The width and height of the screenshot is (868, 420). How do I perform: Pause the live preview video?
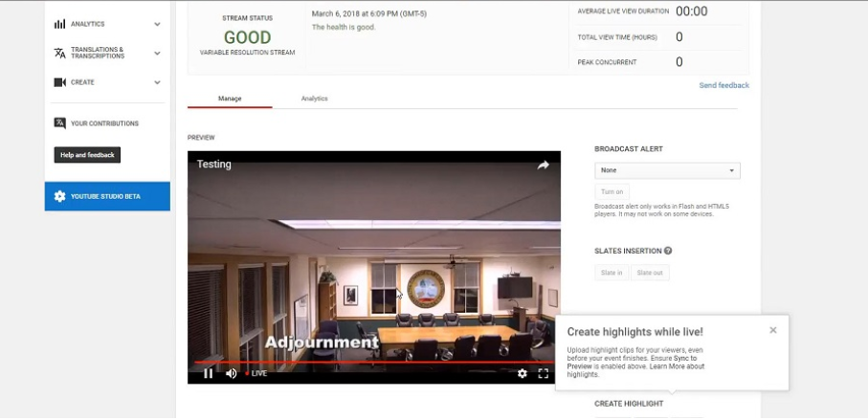click(208, 373)
